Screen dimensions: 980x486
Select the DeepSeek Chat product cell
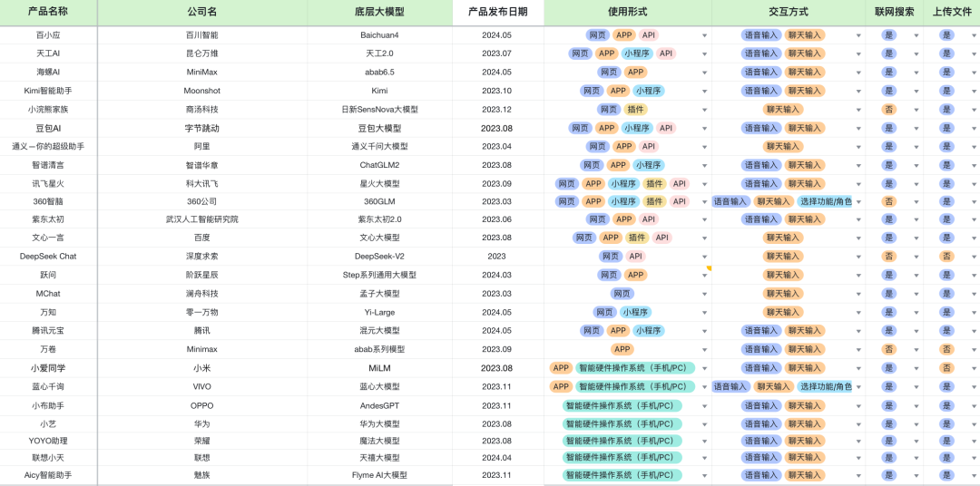49,256
